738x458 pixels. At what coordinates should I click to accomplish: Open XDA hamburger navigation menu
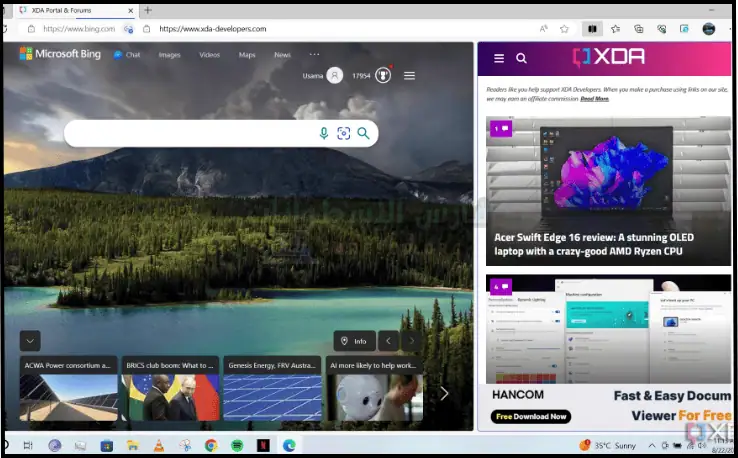tap(499, 58)
